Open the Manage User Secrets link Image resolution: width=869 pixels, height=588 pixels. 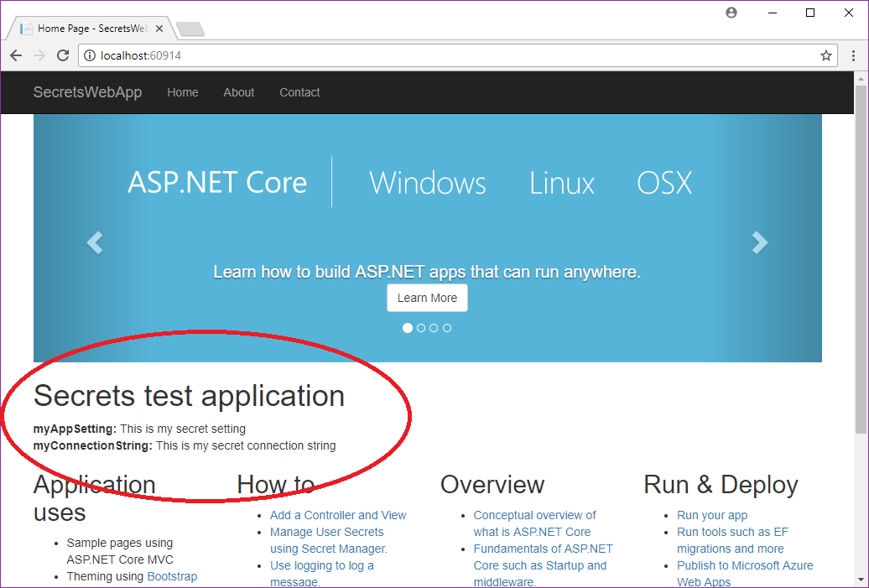(x=326, y=532)
